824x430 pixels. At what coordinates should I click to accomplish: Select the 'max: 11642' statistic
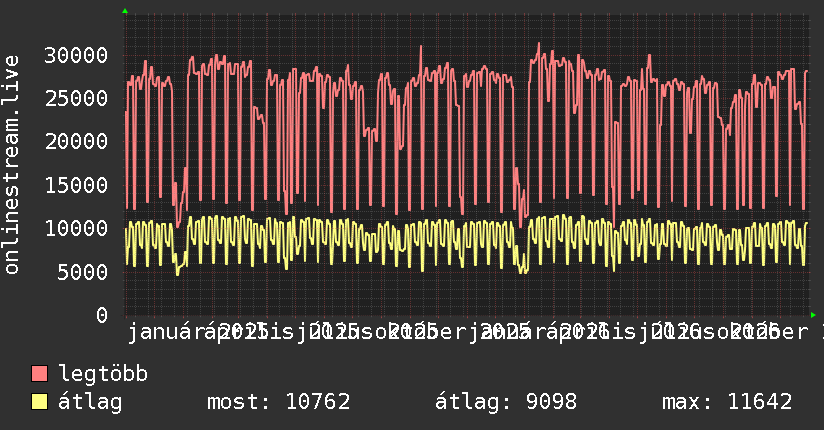[727, 402]
